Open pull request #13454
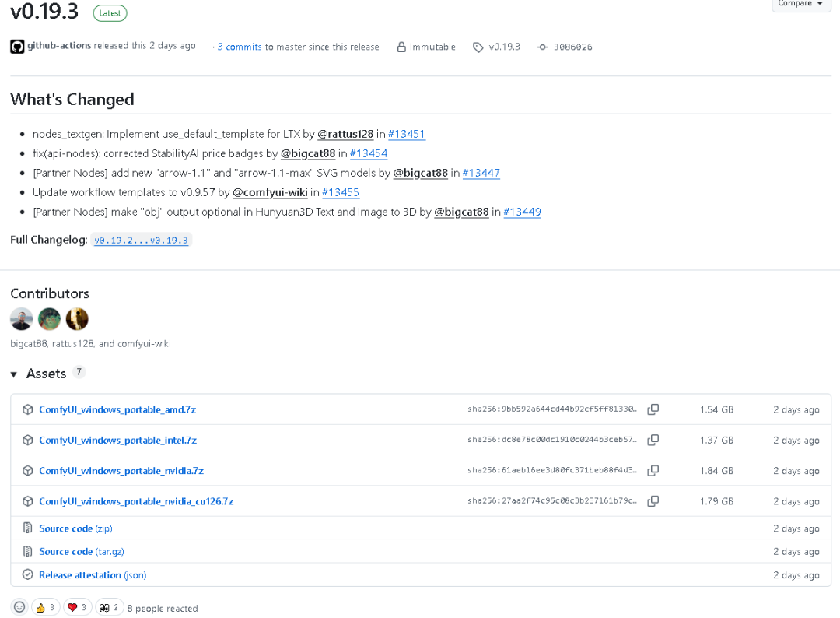 tap(369, 153)
